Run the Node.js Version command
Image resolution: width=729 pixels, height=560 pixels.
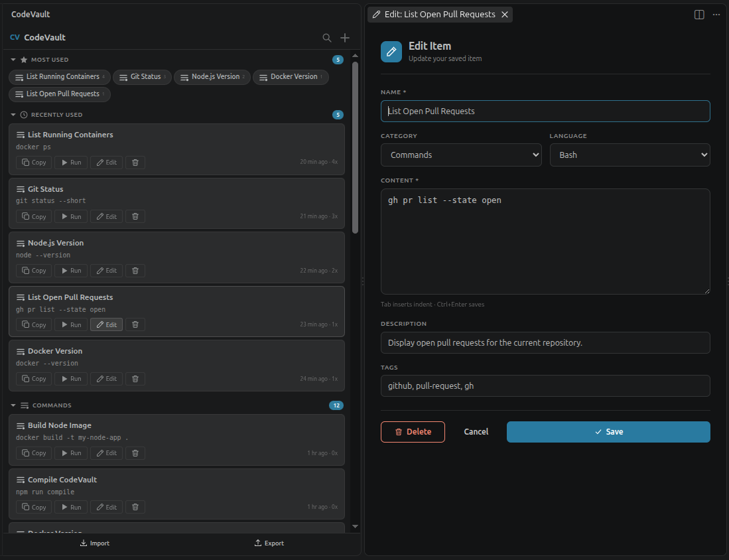tap(71, 271)
